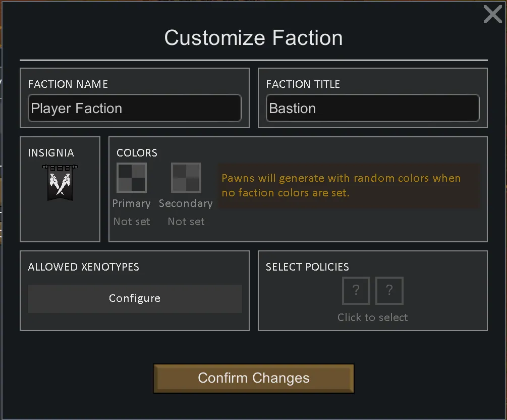Click the faction insignia banner icon
This screenshot has width=507, height=420.
pos(60,182)
